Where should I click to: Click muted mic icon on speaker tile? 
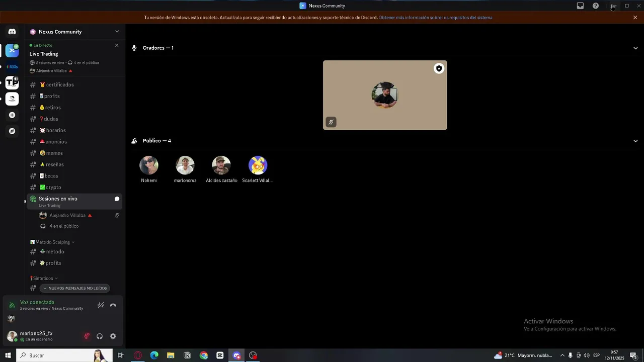(331, 122)
